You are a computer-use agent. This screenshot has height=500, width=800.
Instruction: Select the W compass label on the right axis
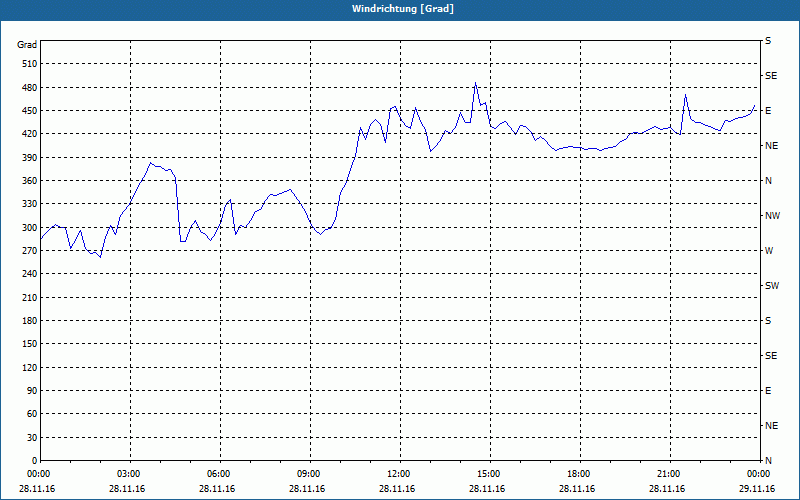pyautogui.click(x=769, y=251)
